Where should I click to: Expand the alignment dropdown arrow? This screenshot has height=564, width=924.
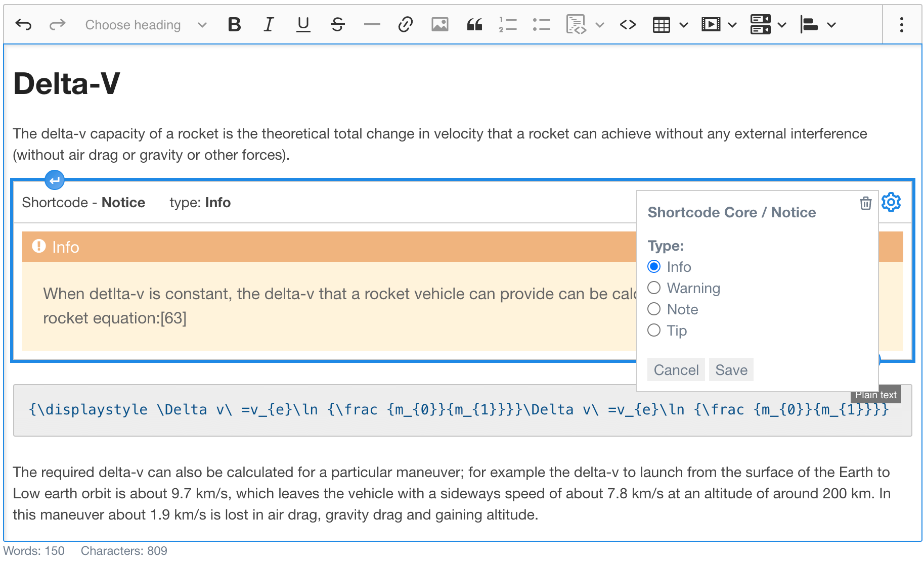point(831,24)
